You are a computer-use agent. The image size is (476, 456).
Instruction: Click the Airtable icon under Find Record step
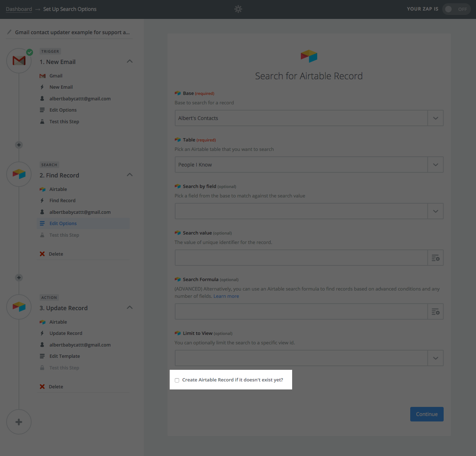click(x=43, y=189)
